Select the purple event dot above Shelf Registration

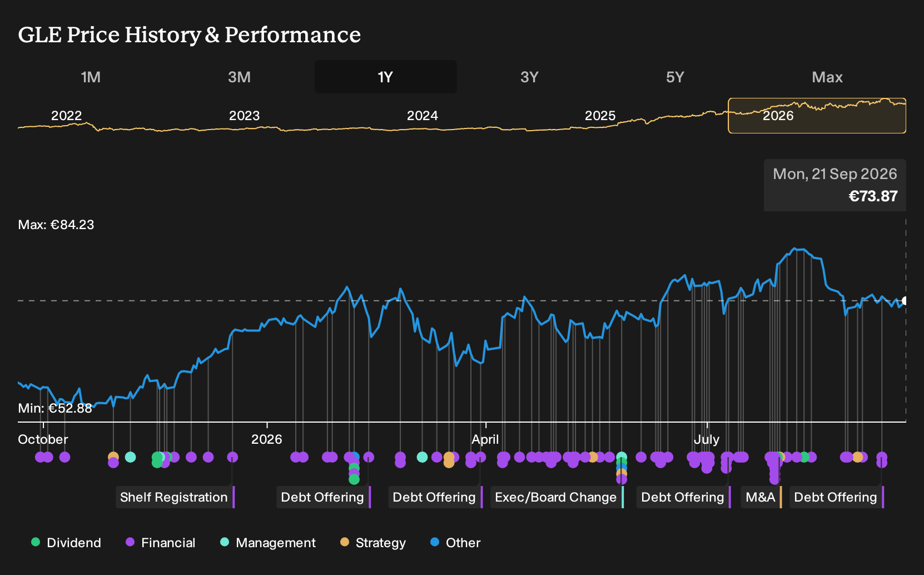(x=232, y=457)
